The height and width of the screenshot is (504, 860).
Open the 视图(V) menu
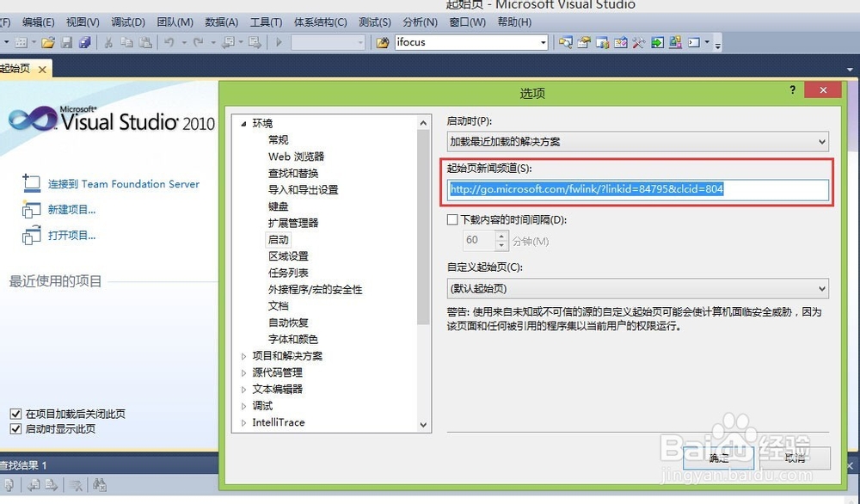[x=83, y=22]
